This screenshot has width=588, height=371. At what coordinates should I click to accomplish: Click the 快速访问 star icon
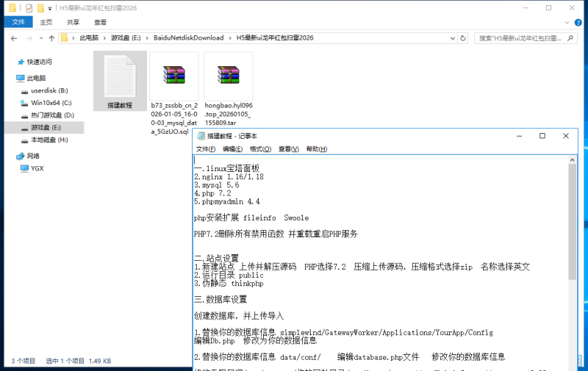[21, 62]
